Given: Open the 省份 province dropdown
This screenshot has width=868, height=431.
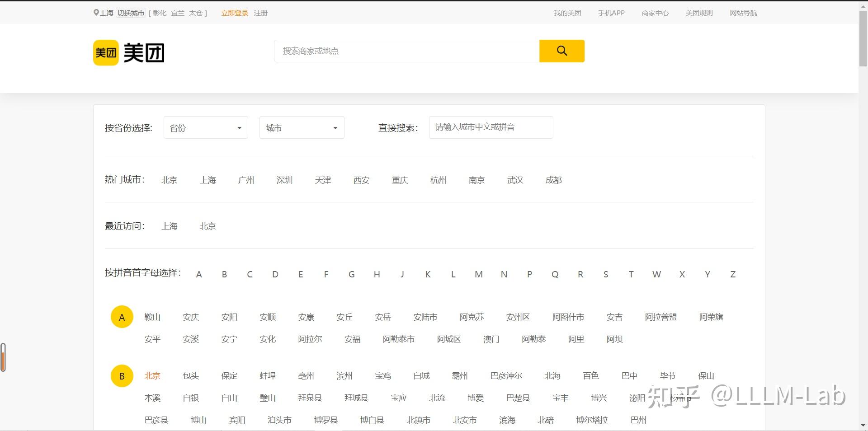Looking at the screenshot, I should pyautogui.click(x=206, y=128).
